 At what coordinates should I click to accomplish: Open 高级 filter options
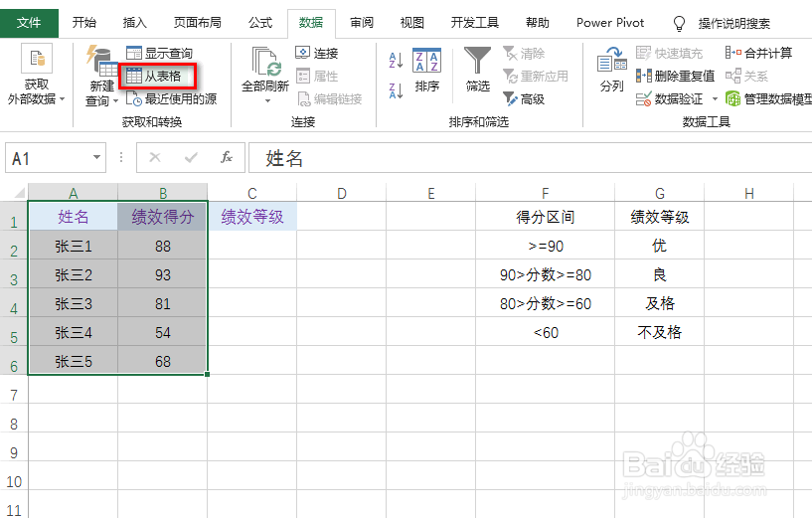tap(524, 98)
